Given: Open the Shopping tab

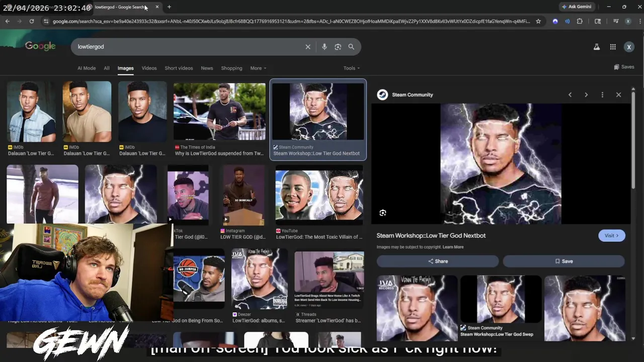Looking at the screenshot, I should coord(231,68).
